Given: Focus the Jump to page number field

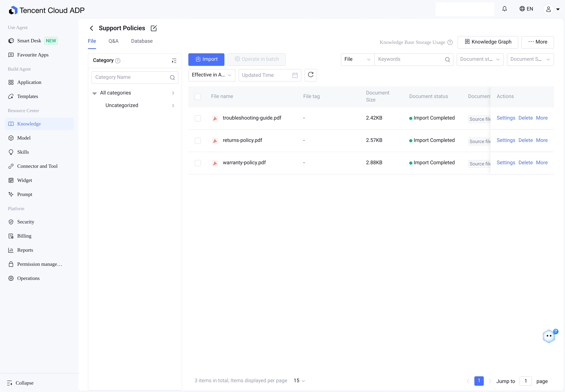Looking at the screenshot, I should click(525, 381).
